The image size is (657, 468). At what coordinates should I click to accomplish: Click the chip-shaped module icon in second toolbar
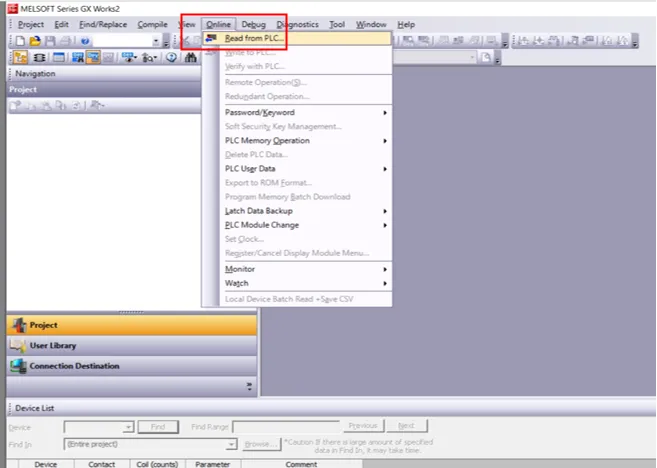pyautogui.click(x=39, y=57)
